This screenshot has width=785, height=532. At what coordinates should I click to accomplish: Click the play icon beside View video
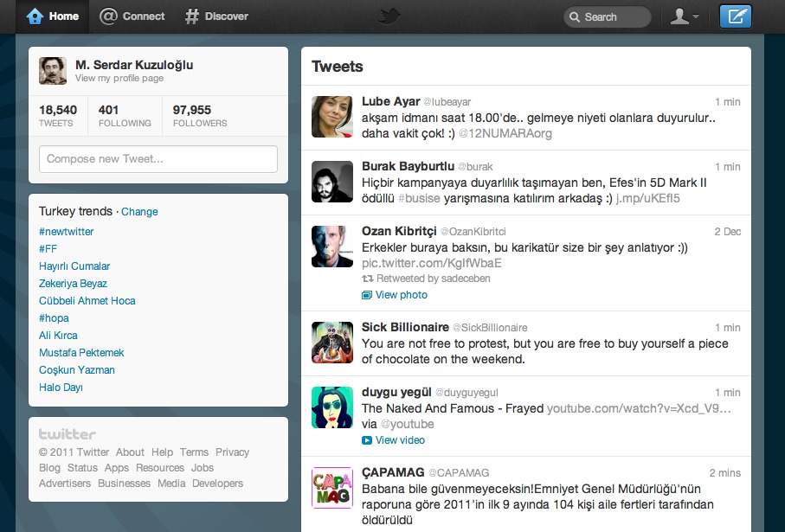click(367, 440)
